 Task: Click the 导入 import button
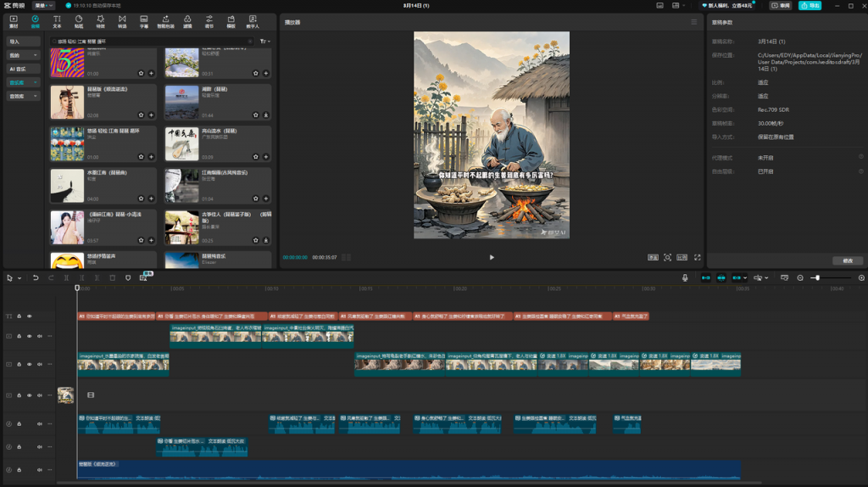coord(23,42)
